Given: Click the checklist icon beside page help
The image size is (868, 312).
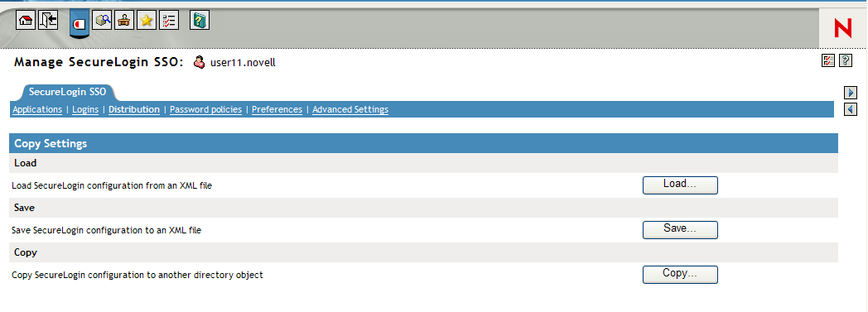Looking at the screenshot, I should coord(828,61).
